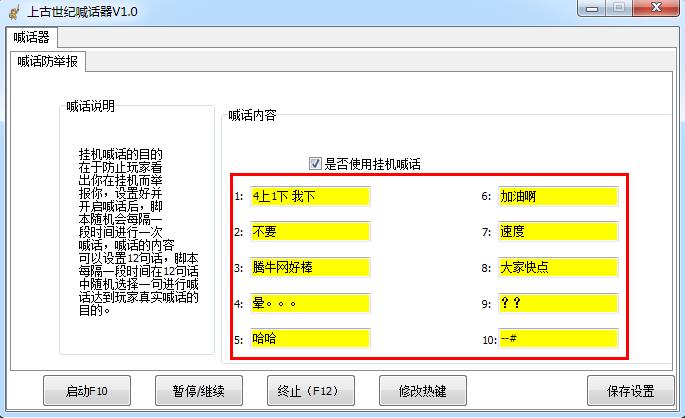Image resolution: width=685 pixels, height=418 pixels.
Task: Click message field 3 with 腾牛网好棒
Action: pyautogui.click(x=309, y=267)
